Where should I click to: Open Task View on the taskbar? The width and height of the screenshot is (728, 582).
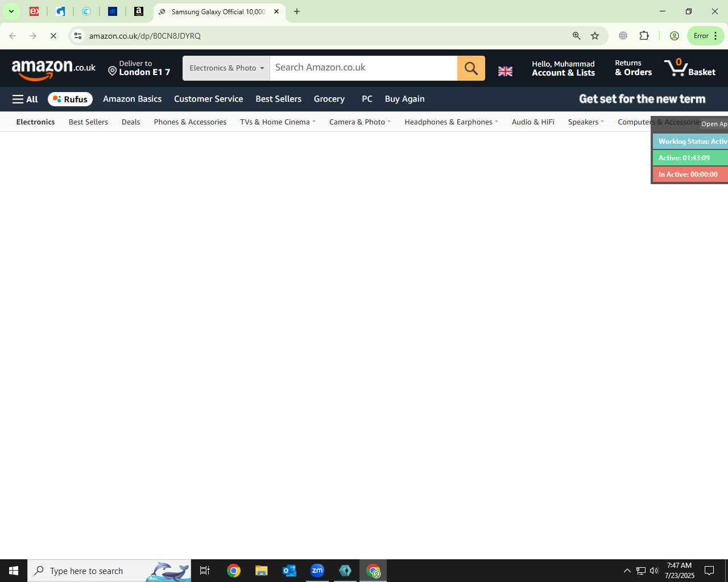point(205,571)
